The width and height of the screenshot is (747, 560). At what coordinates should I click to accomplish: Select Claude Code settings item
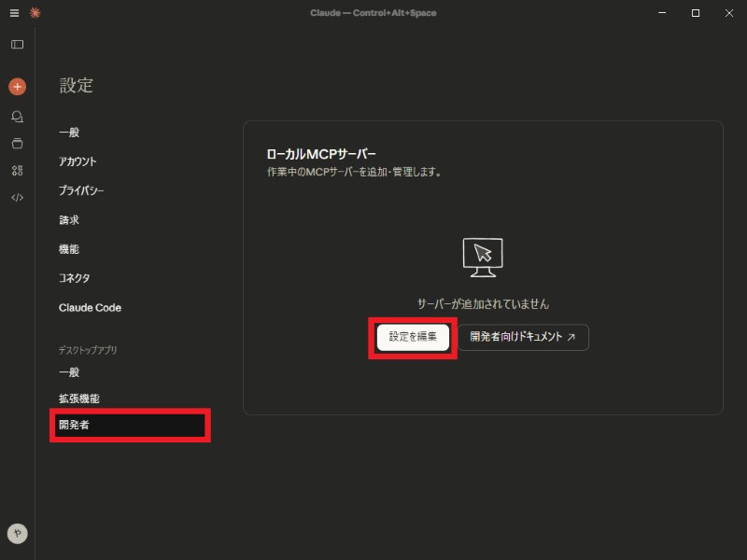coord(90,308)
